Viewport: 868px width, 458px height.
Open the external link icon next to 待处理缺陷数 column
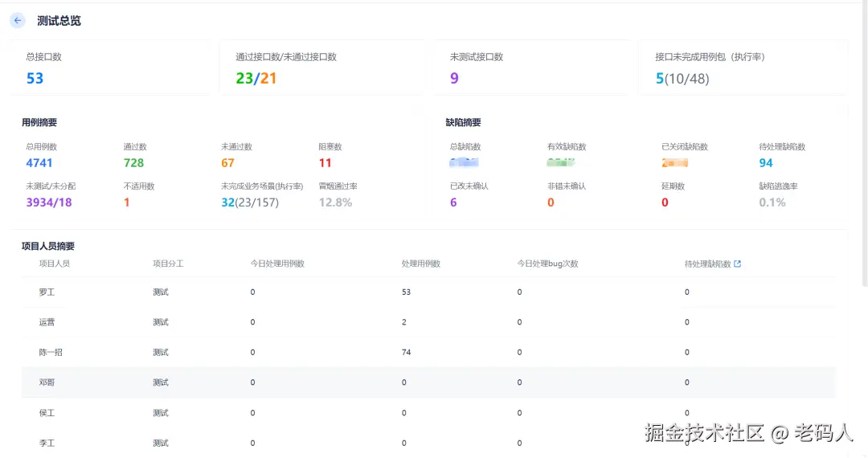click(737, 264)
